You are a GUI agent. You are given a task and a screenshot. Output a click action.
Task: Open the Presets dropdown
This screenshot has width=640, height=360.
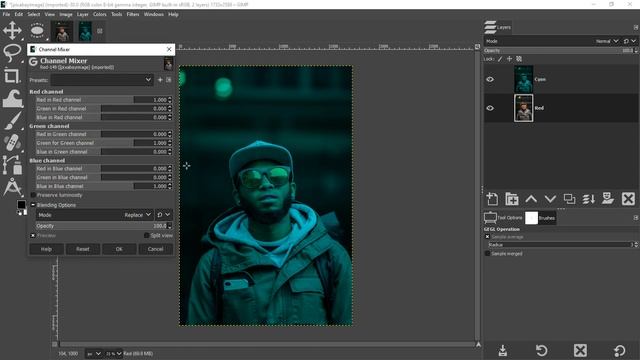(102, 80)
